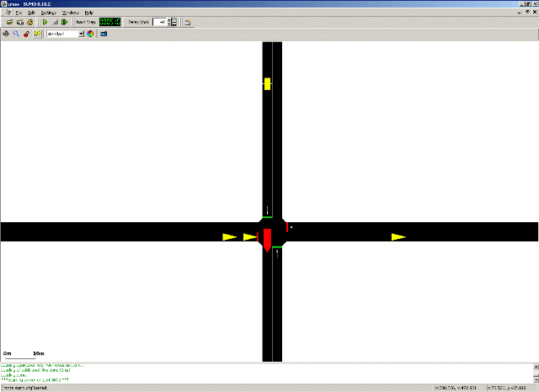Screen dimensions: 539x392
Task: Click the green traffic light bar at the south approach
Action: click(x=277, y=247)
